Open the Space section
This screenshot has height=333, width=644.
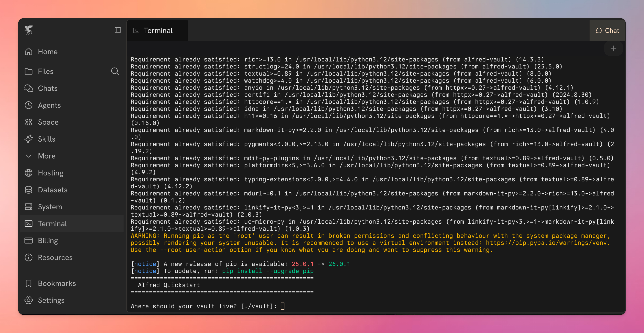(48, 122)
